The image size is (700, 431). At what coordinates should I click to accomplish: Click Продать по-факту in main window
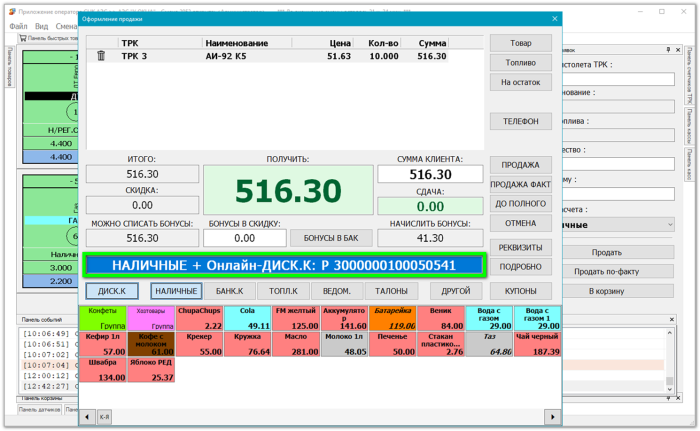(617, 272)
